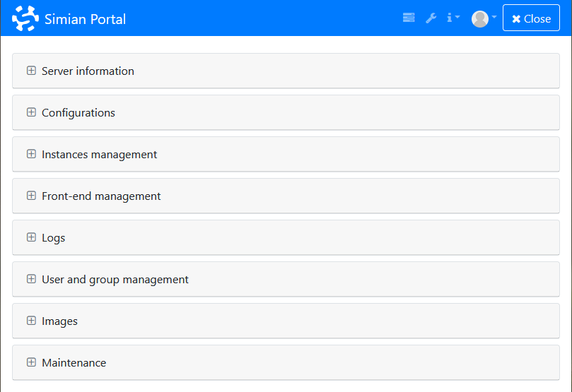Click the wrench settings icon
This screenshot has width=572, height=392.
point(431,18)
